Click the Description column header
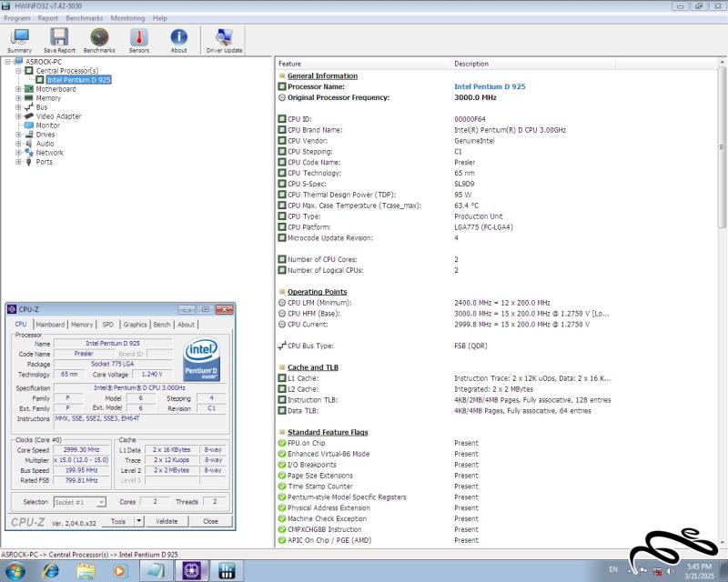728x582 pixels. tap(533, 64)
